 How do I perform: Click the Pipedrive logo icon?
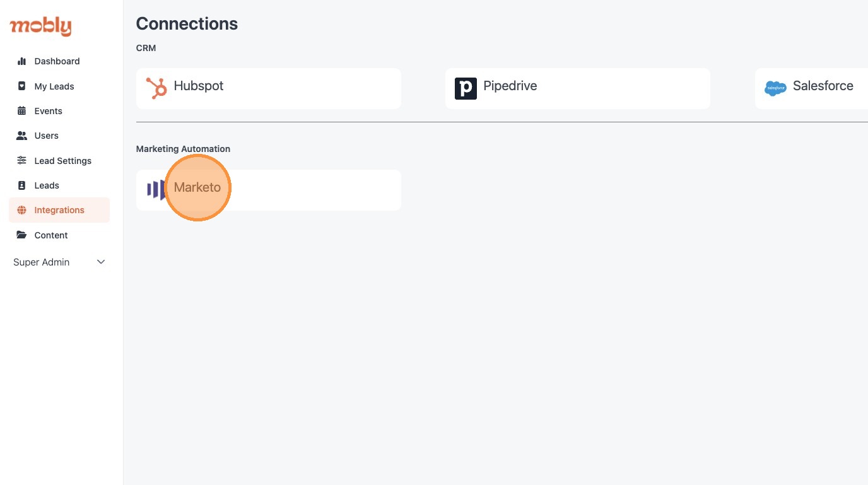(466, 89)
